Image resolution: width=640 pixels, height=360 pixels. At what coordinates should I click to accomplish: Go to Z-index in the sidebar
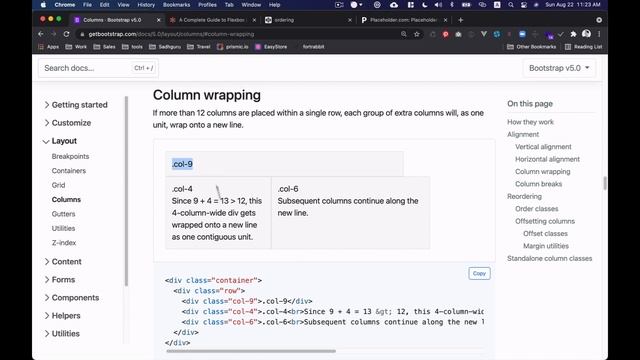(64, 242)
